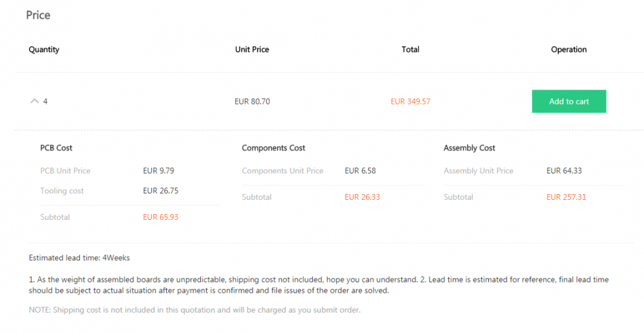Click the shipping cost NOTE text
The height and width of the screenshot is (332, 644).
194,310
